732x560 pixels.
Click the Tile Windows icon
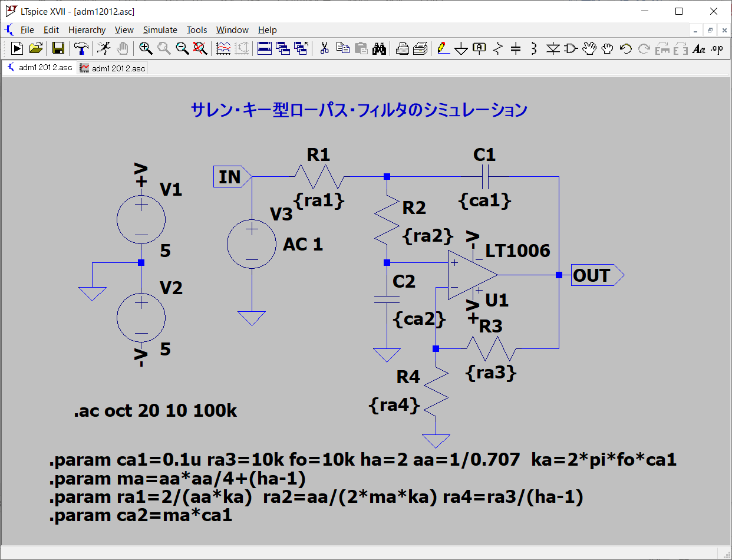265,48
